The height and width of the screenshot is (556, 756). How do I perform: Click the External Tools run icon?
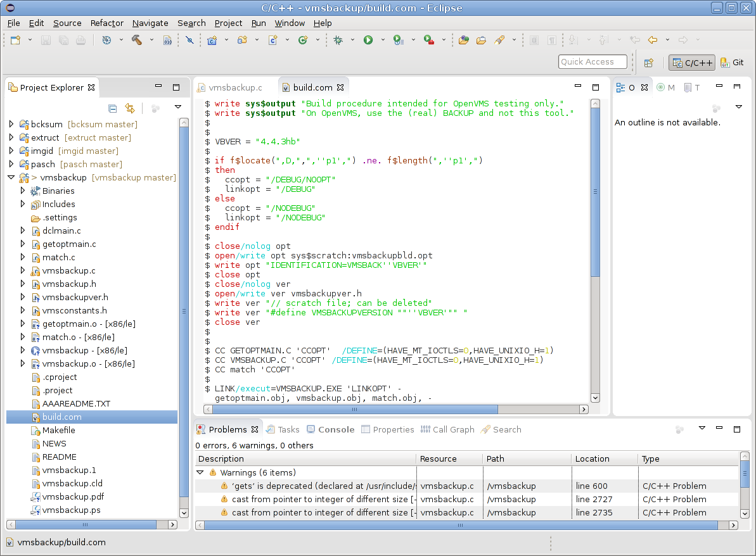pos(428,40)
